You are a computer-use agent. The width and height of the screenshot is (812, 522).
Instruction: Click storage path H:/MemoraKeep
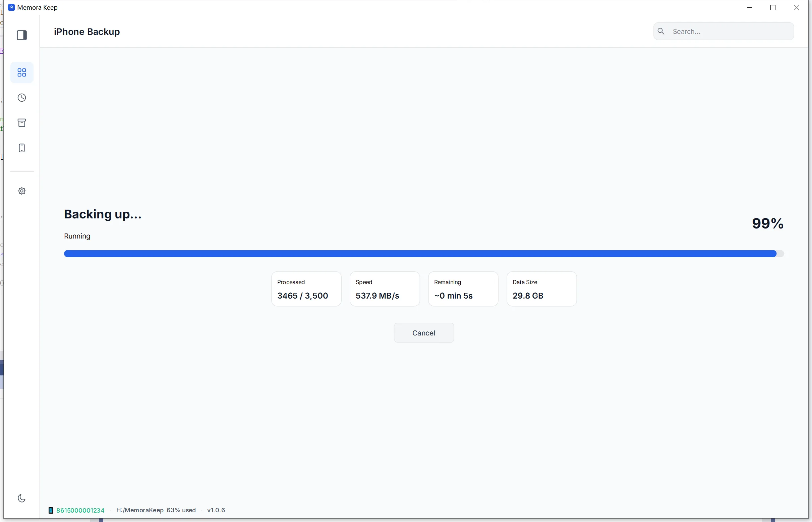tap(140, 511)
